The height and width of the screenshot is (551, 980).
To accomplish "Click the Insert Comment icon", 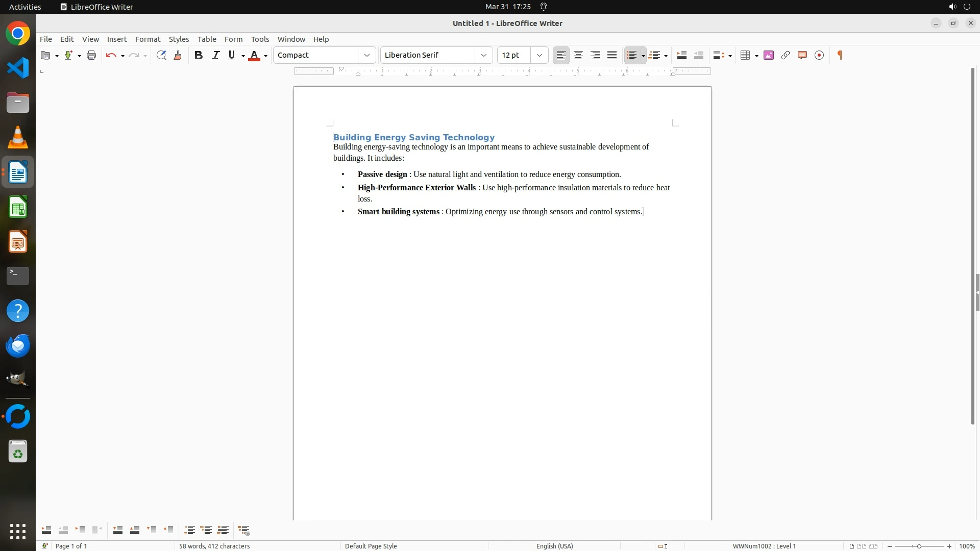I will click(x=802, y=55).
